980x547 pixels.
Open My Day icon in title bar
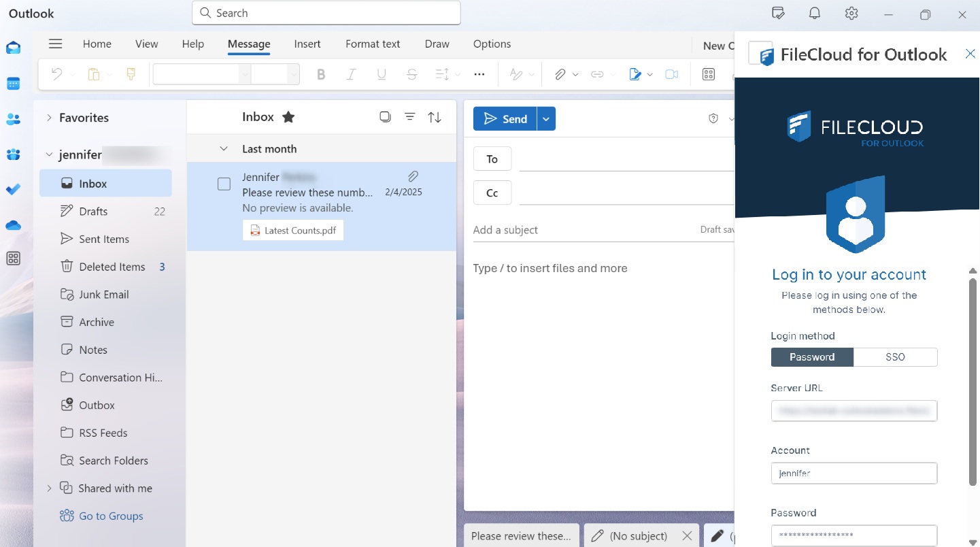coord(779,13)
